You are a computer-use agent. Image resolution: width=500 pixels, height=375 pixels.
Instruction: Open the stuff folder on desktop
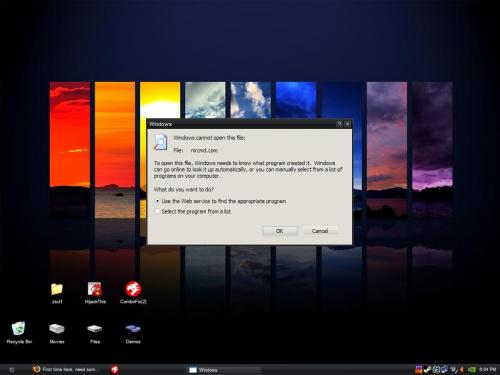click(57, 293)
